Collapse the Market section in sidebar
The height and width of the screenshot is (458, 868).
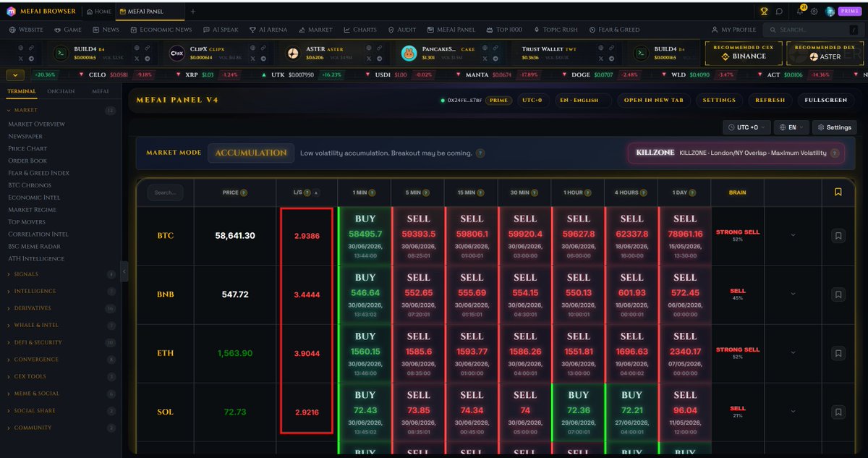click(x=61, y=111)
